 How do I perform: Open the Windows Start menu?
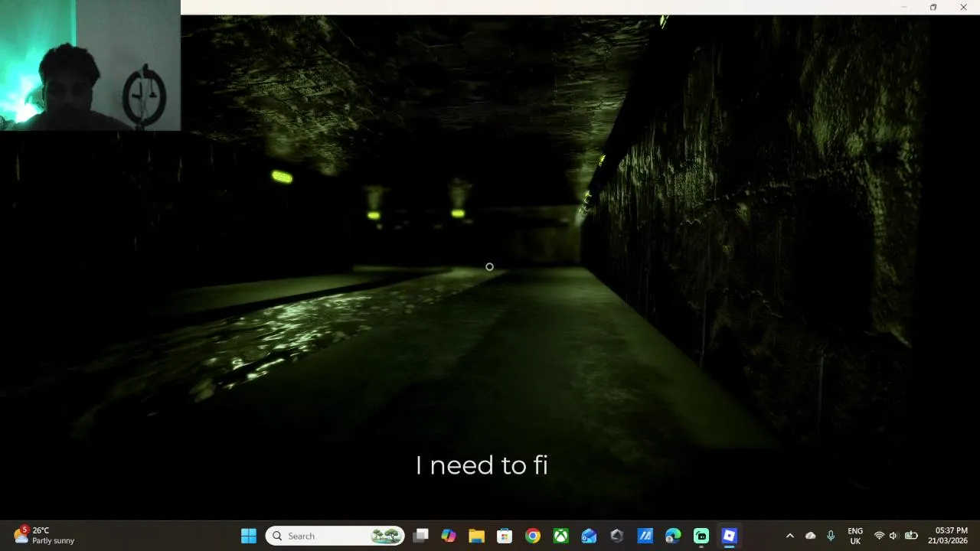pyautogui.click(x=249, y=536)
